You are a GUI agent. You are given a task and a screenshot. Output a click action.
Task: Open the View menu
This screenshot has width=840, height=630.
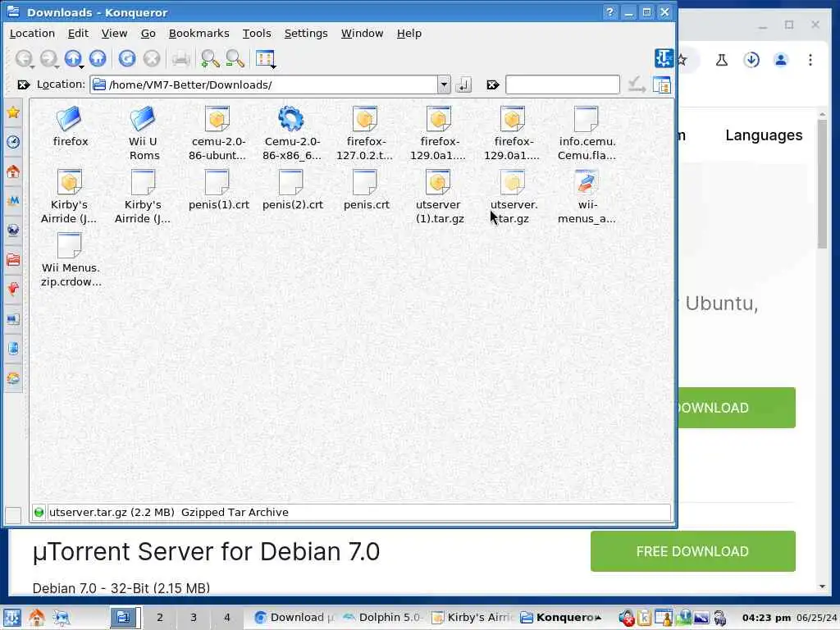pos(114,33)
